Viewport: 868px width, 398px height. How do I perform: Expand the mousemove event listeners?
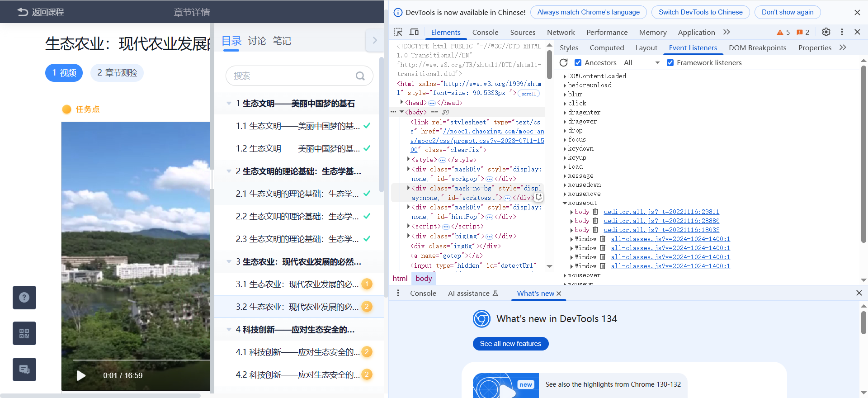565,194
